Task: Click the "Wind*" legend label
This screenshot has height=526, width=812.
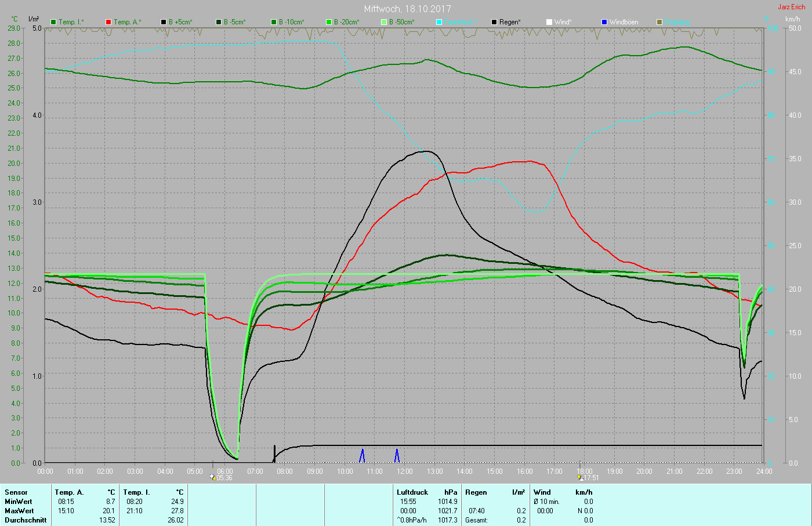Action: (x=563, y=22)
